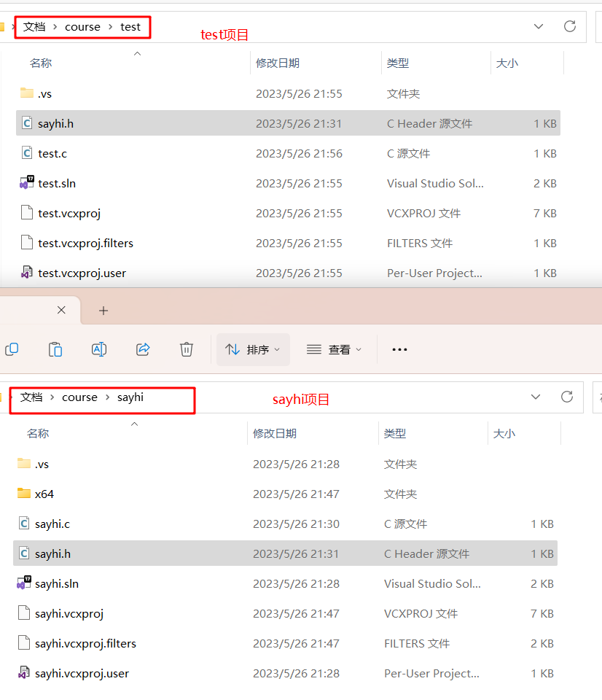The image size is (602, 700).
Task: Click the paste clipboard icon
Action: (x=55, y=349)
